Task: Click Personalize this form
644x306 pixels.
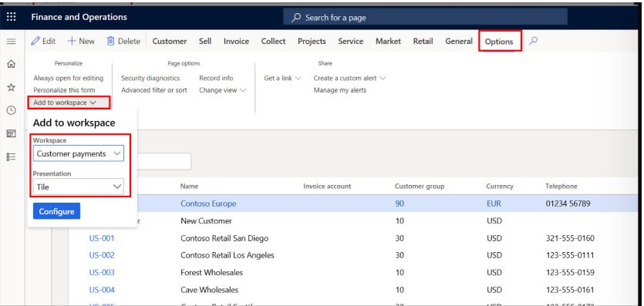Action: pos(64,90)
